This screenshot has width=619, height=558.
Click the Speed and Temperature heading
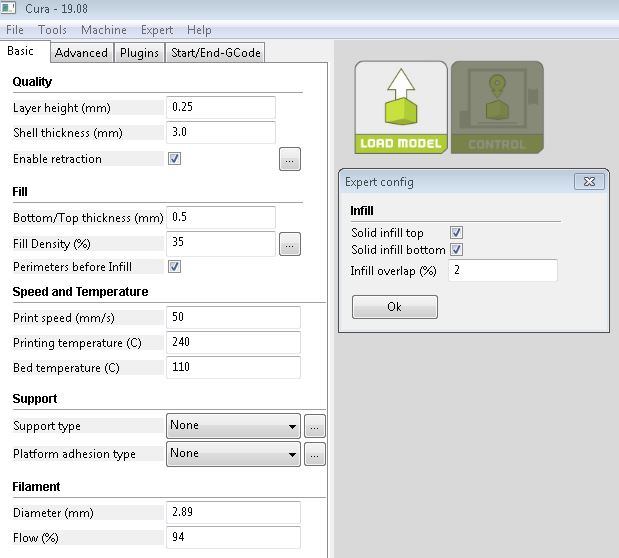coord(80,291)
